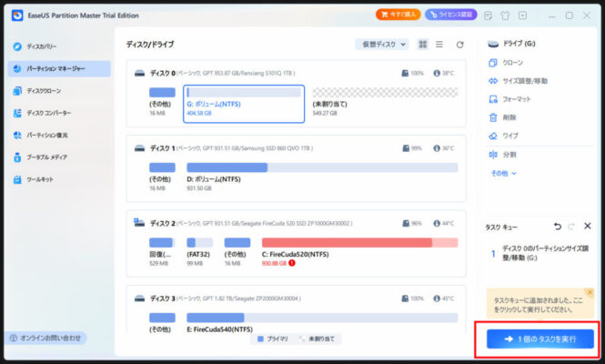Select the ディスク 3 header icon
This screenshot has width=605, height=364.
click(x=140, y=298)
